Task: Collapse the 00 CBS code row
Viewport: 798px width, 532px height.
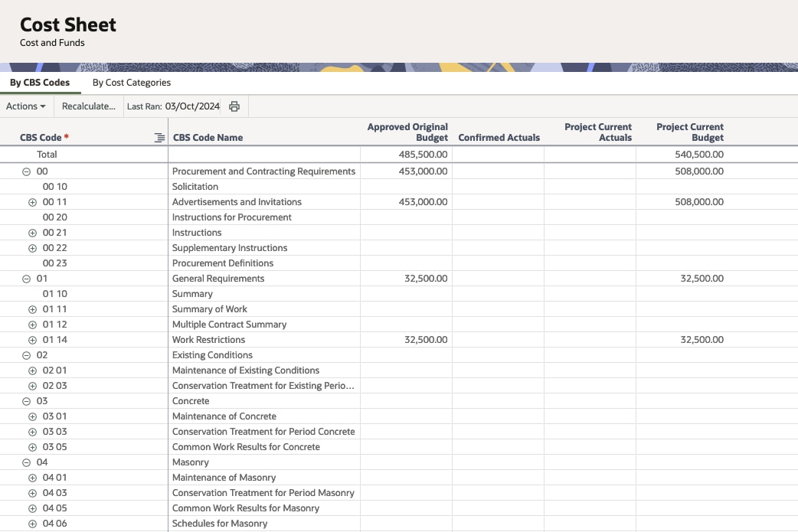Action: coord(27,171)
